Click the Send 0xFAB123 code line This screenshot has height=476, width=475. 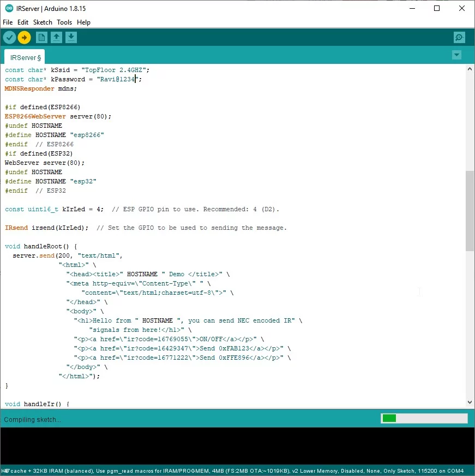(182, 348)
